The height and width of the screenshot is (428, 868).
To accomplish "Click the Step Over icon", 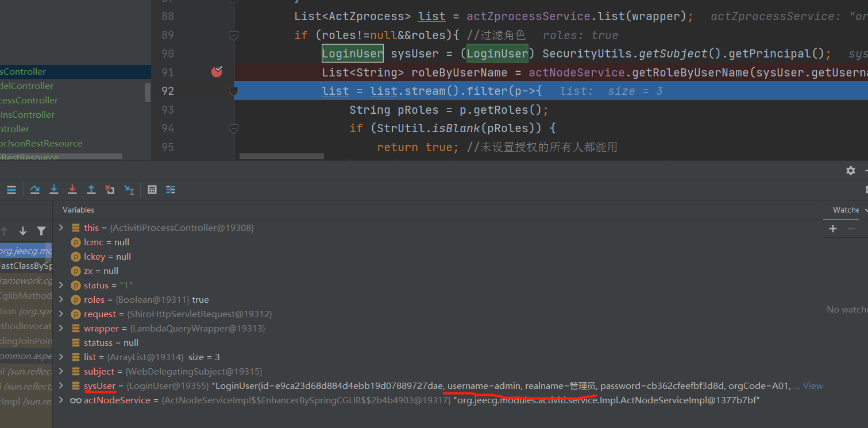I will point(35,190).
